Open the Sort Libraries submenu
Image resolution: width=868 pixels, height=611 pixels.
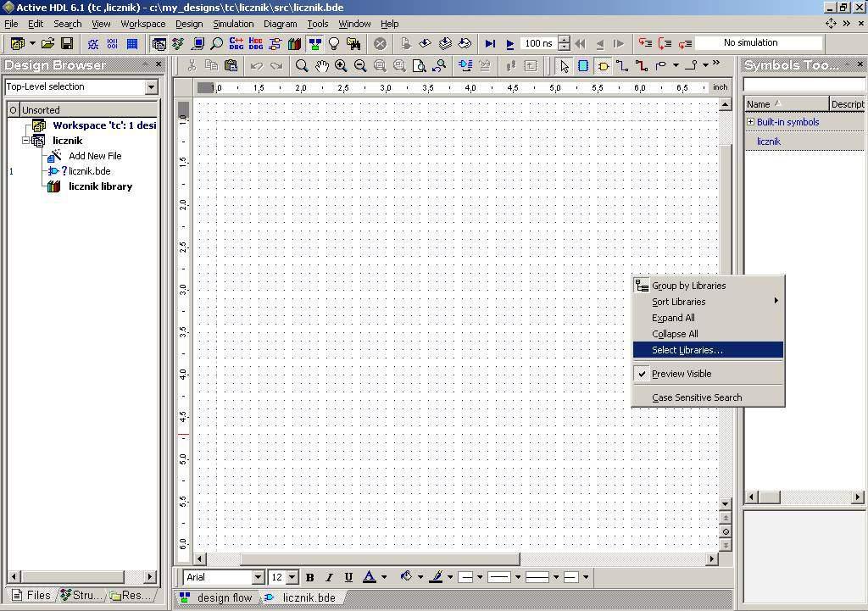pos(708,302)
